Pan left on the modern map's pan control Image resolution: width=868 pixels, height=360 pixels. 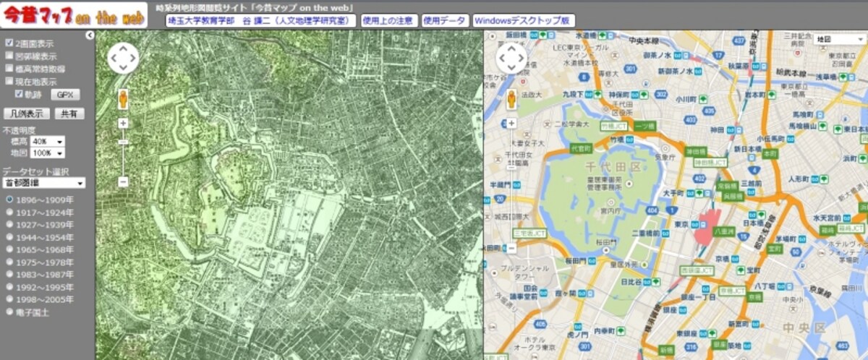(x=502, y=59)
